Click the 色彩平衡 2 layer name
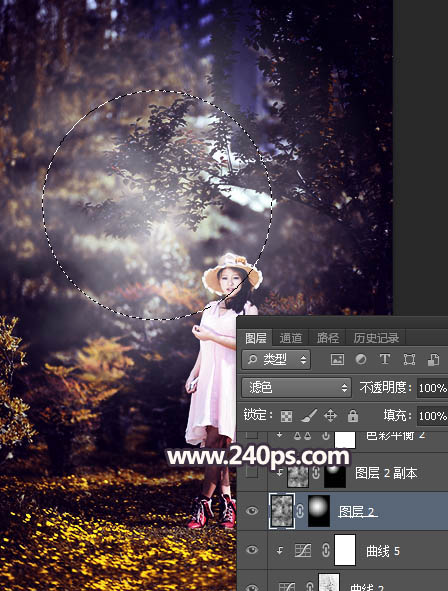The image size is (448, 591). point(396,436)
